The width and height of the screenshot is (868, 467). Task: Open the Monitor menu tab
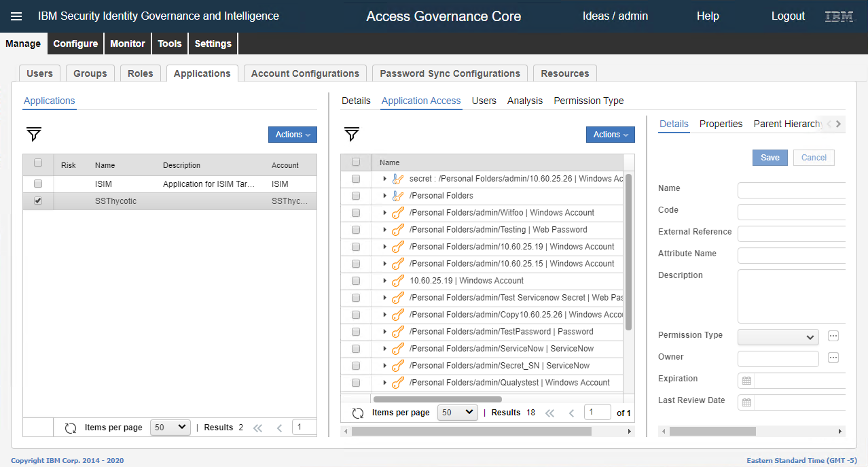tap(127, 43)
